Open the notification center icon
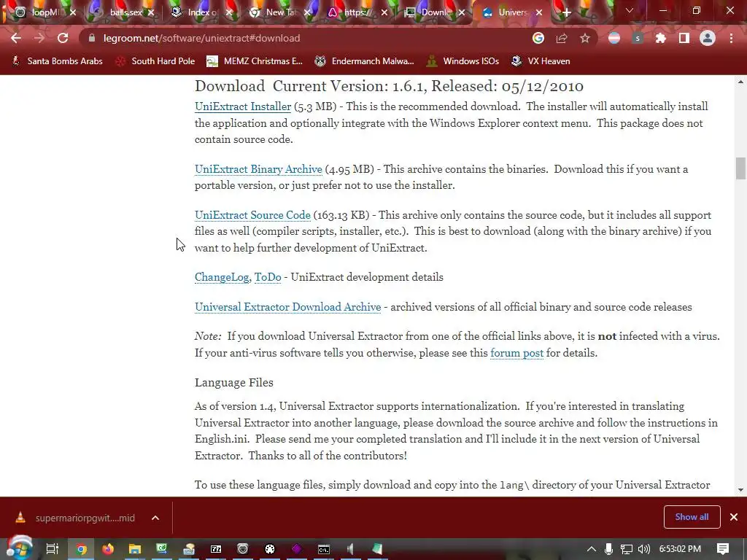The image size is (747, 560). [723, 549]
